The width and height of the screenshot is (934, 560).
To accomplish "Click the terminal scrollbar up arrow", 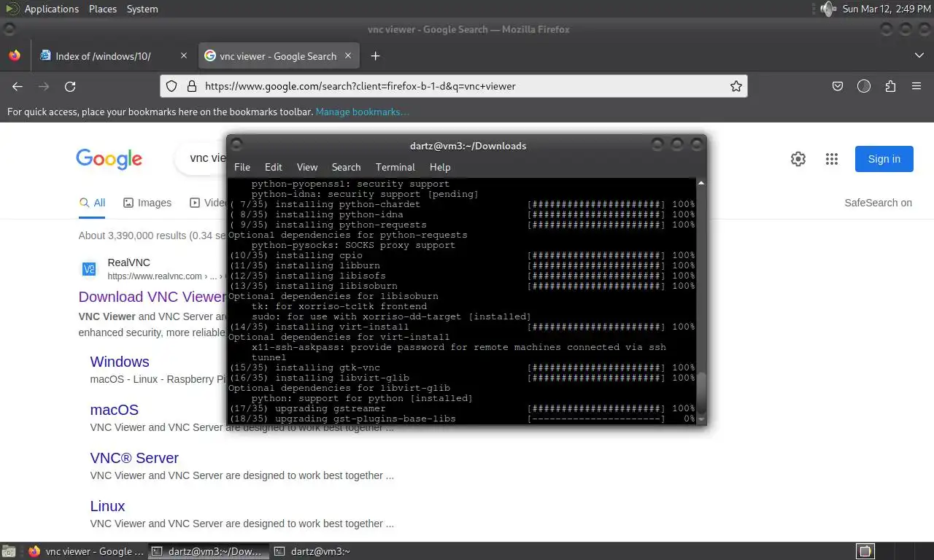I will (x=701, y=183).
